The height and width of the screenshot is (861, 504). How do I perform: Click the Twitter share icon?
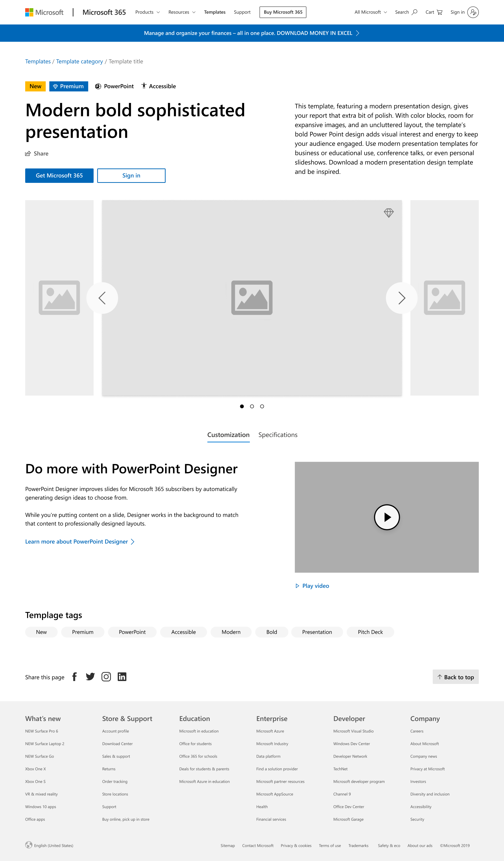pos(90,676)
